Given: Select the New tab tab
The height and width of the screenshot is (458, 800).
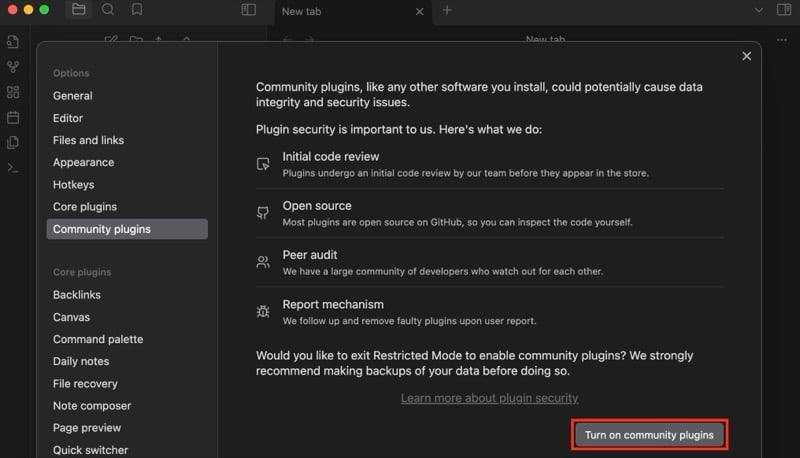Looking at the screenshot, I should coord(353,12).
